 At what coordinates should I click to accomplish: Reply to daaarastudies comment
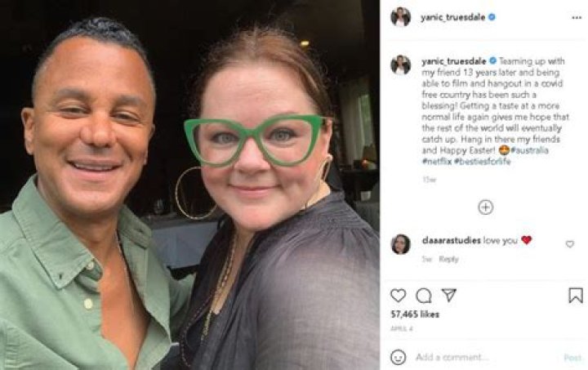tap(448, 259)
